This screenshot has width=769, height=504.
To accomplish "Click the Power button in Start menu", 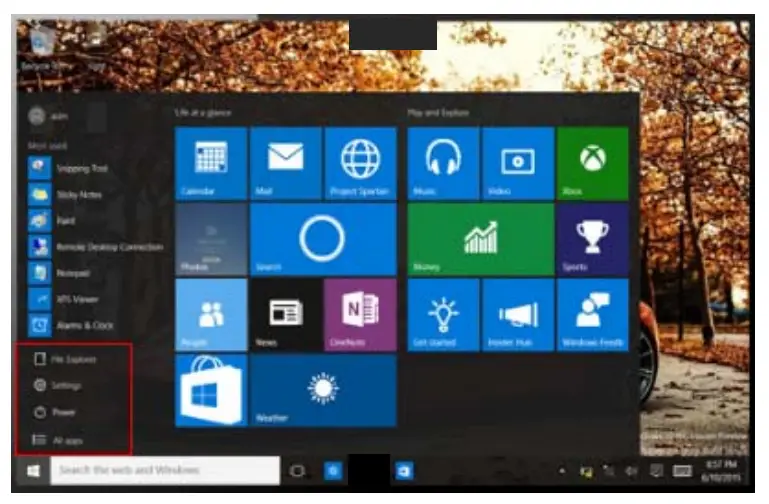I will point(54,412).
